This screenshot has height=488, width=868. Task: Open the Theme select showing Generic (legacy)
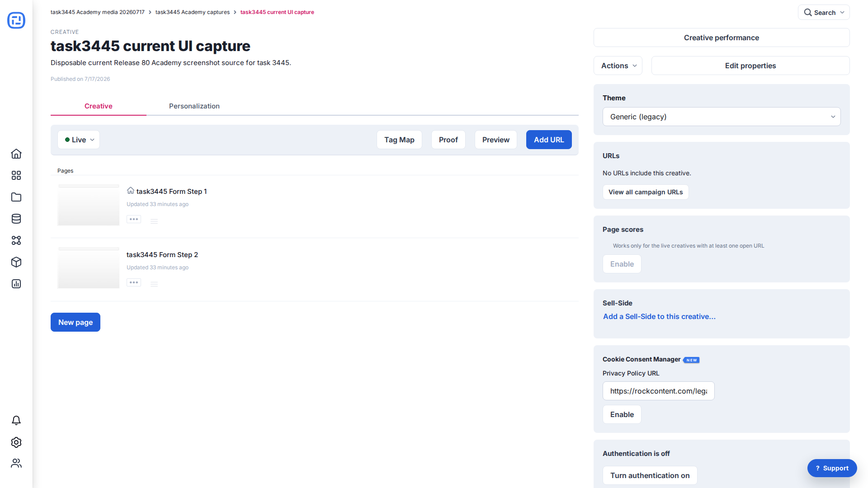pyautogui.click(x=722, y=117)
